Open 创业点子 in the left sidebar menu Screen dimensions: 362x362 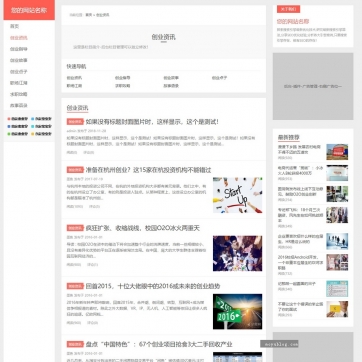coord(19,72)
